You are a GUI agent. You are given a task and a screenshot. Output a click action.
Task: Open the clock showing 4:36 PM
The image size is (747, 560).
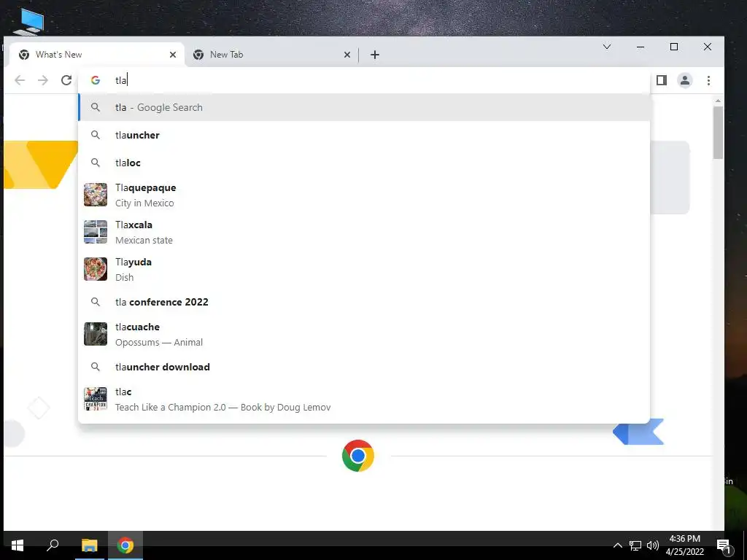684,545
